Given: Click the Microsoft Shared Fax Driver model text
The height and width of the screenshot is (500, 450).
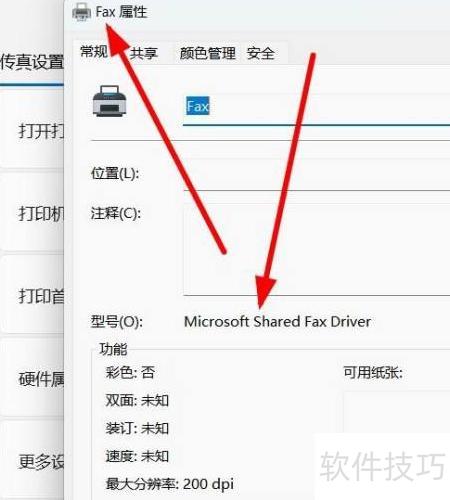Looking at the screenshot, I should coord(277,322).
